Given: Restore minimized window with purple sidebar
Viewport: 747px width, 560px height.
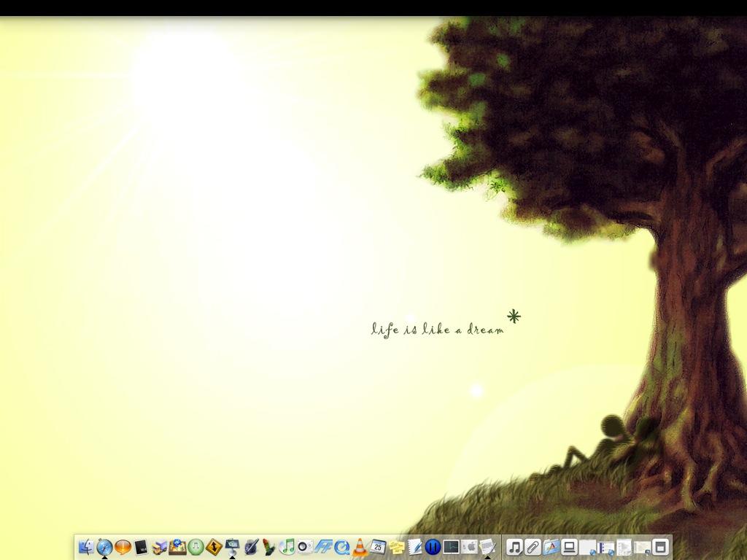Looking at the screenshot, I should pyautogui.click(x=605, y=548).
